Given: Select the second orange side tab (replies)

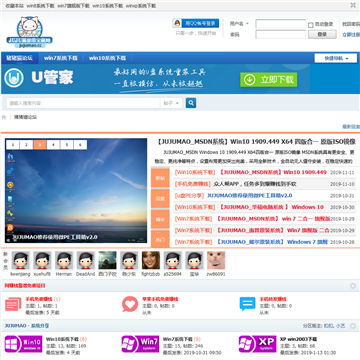Looking at the screenshot, I should click(x=160, y=199).
